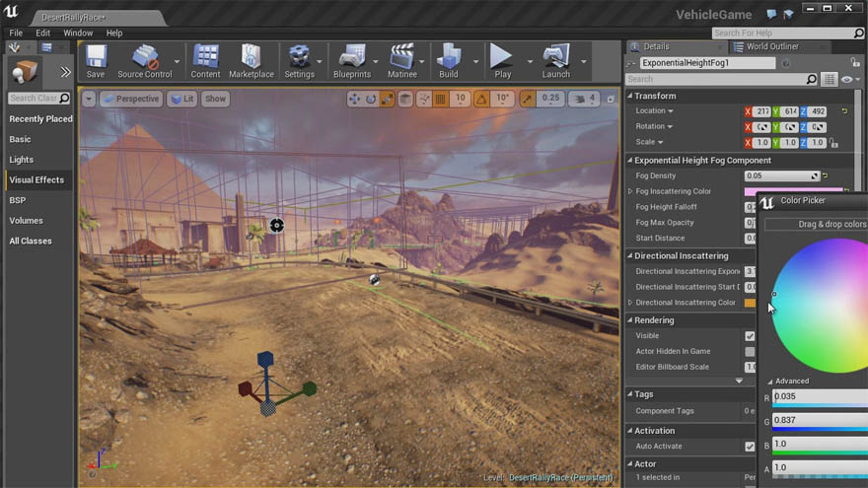The height and width of the screenshot is (488, 868).
Task: Toggle world/local coordinate space icon
Action: click(405, 99)
